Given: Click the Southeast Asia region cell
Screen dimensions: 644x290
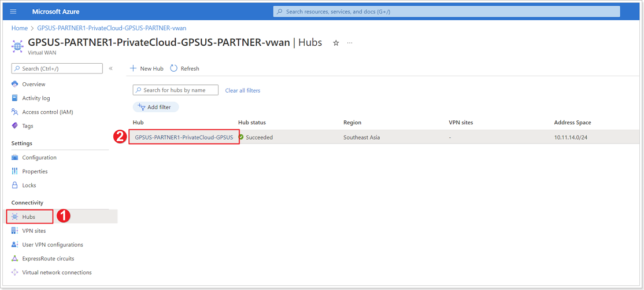Looking at the screenshot, I should click(x=361, y=137).
